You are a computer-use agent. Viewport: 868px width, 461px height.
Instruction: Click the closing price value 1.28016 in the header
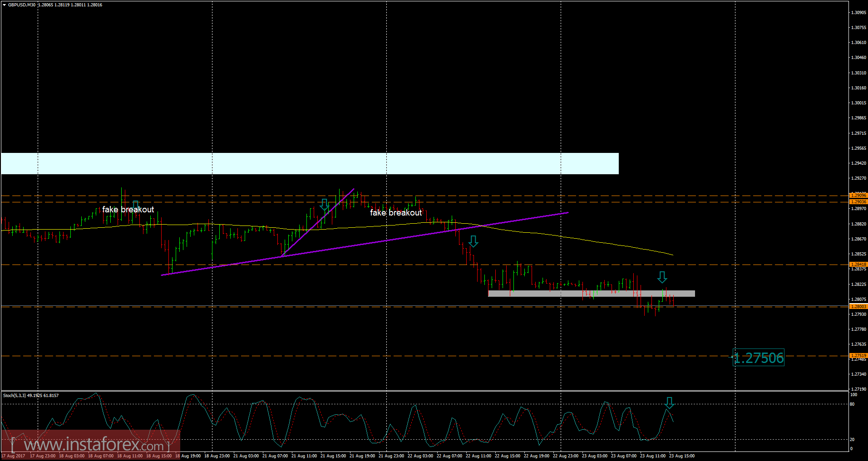click(95, 5)
